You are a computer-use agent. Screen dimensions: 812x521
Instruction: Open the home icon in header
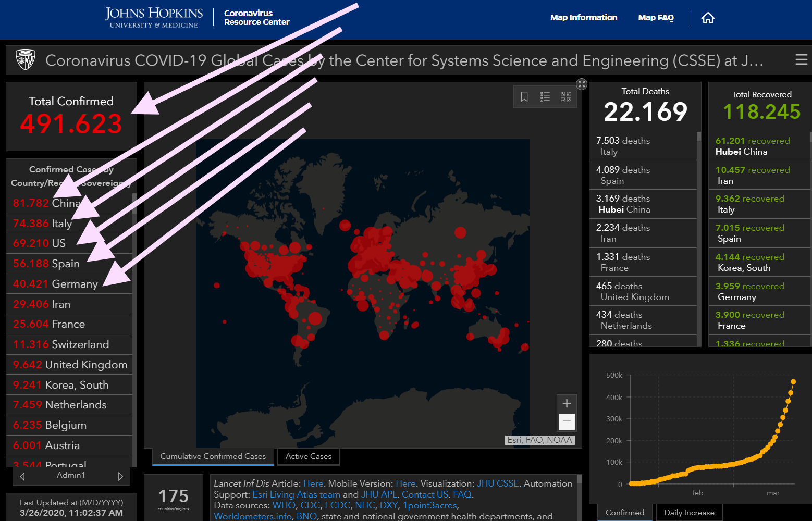pos(708,18)
